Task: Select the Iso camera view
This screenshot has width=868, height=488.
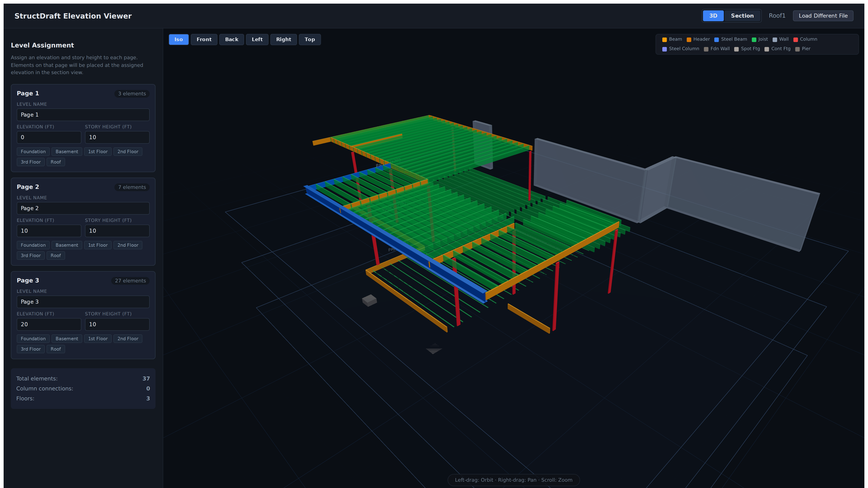Action: [x=179, y=39]
